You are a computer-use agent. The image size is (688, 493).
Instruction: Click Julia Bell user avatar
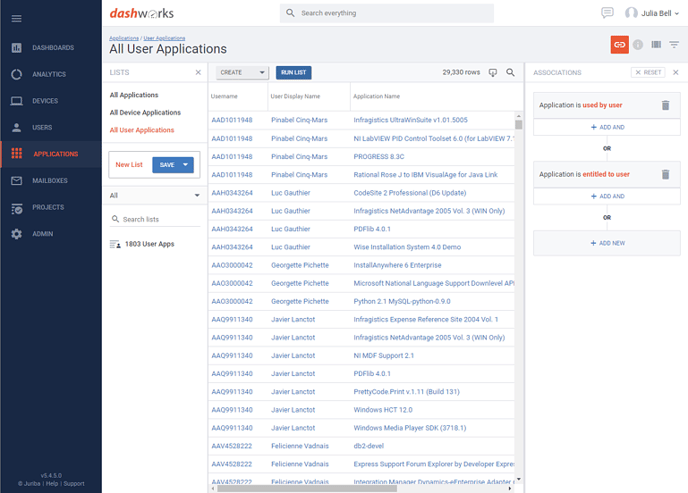click(631, 13)
